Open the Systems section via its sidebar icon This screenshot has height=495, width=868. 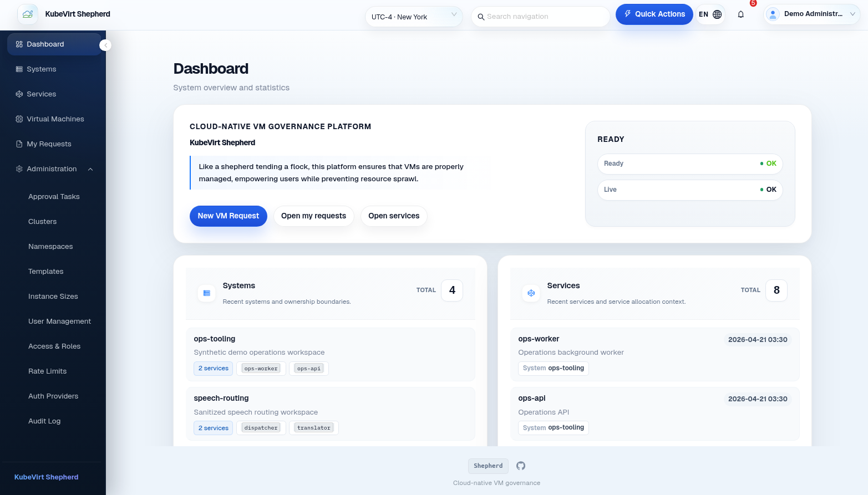coord(19,69)
